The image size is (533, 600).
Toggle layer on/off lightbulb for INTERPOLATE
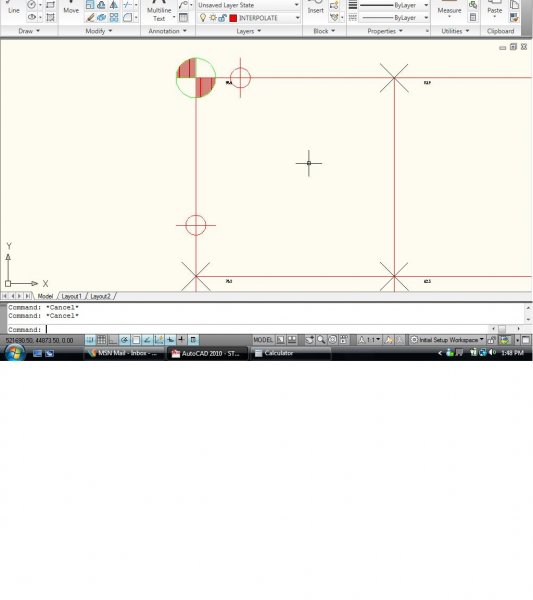(x=203, y=18)
